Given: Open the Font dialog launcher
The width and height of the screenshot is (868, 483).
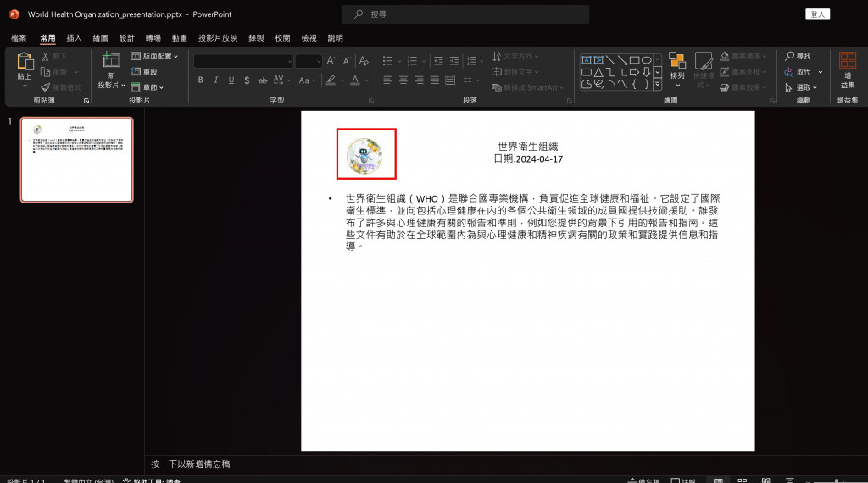Looking at the screenshot, I should tap(371, 101).
